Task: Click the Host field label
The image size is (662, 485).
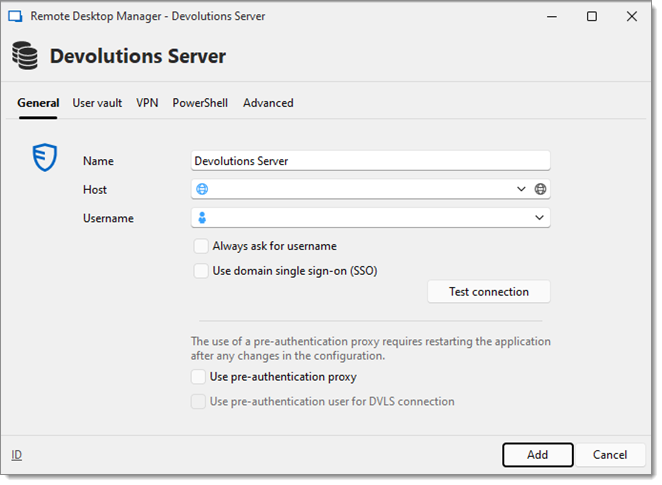Action: click(95, 190)
